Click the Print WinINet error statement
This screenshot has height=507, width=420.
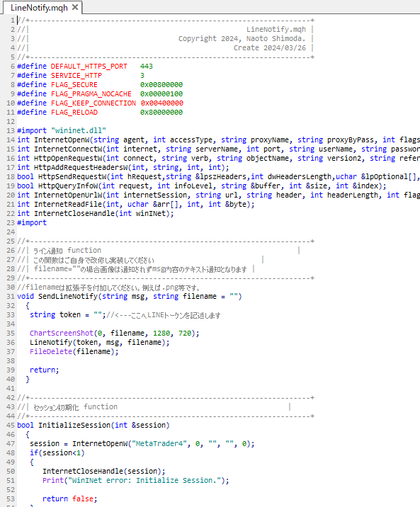coord(135,481)
